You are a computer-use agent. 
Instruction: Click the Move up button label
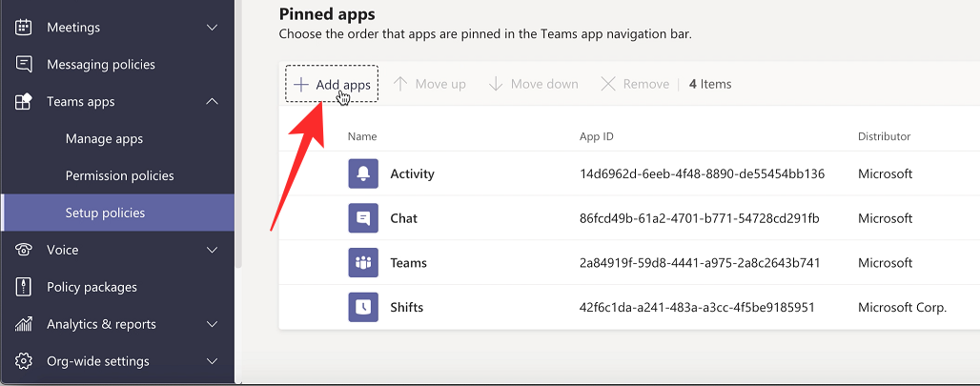coord(440,84)
